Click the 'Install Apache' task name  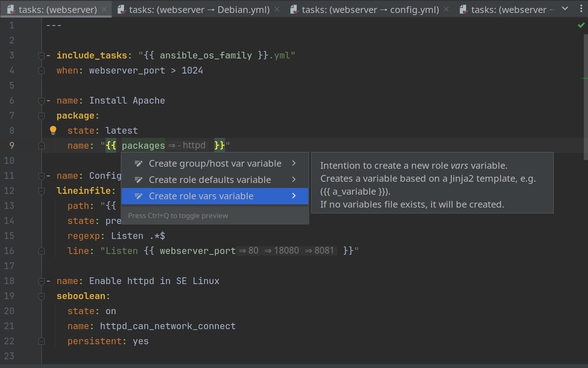click(127, 100)
